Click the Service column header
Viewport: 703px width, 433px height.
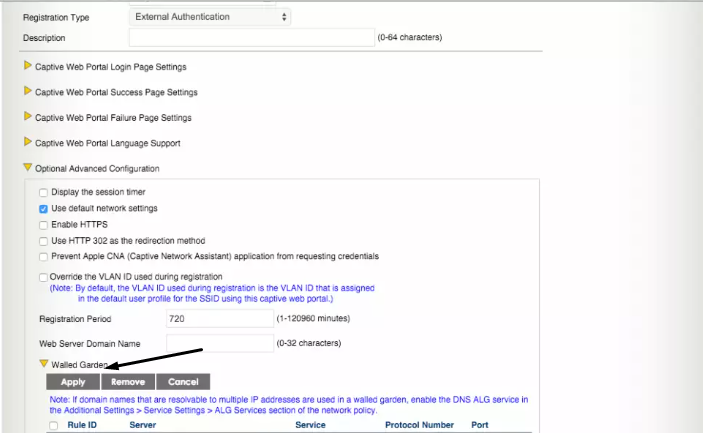click(x=310, y=425)
